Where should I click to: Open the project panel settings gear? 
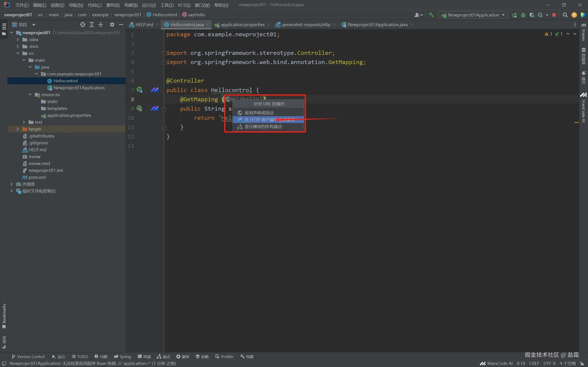tap(112, 25)
